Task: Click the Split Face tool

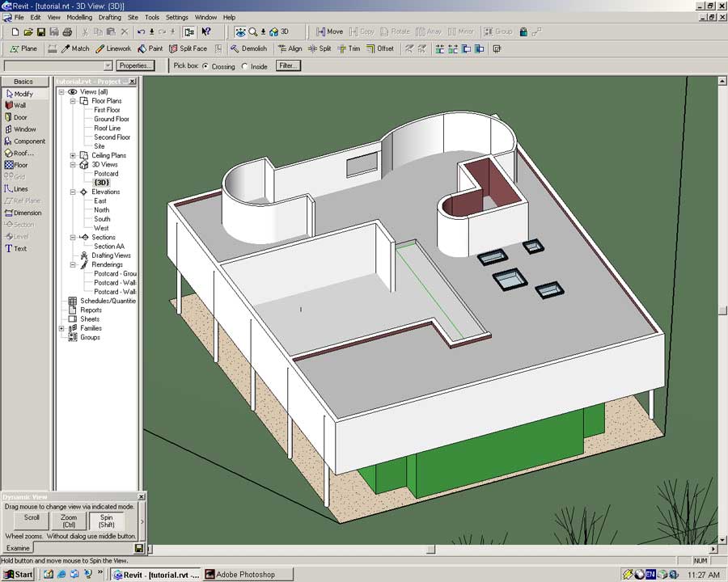Action: coord(188,48)
